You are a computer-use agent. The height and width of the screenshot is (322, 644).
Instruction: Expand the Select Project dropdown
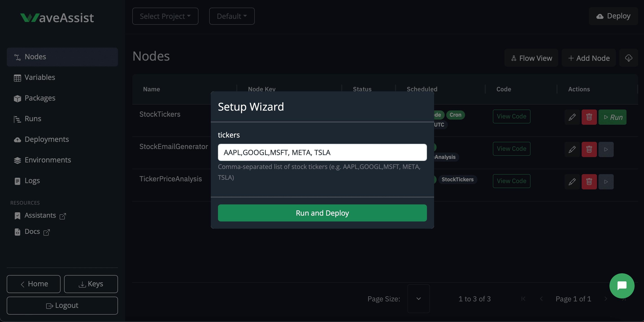pos(165,16)
